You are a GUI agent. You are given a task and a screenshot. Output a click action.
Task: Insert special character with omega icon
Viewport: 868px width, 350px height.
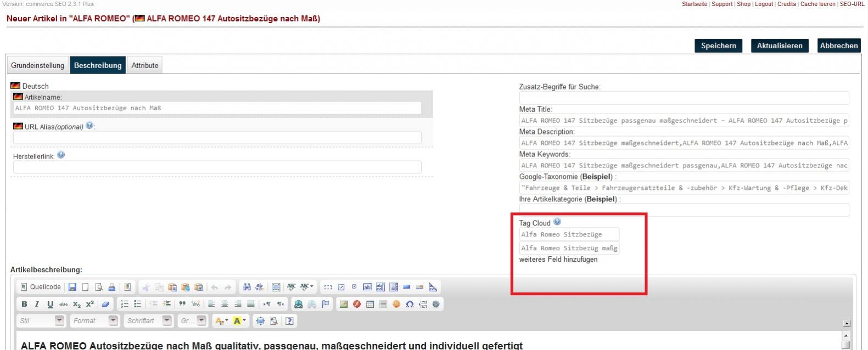coord(410,304)
